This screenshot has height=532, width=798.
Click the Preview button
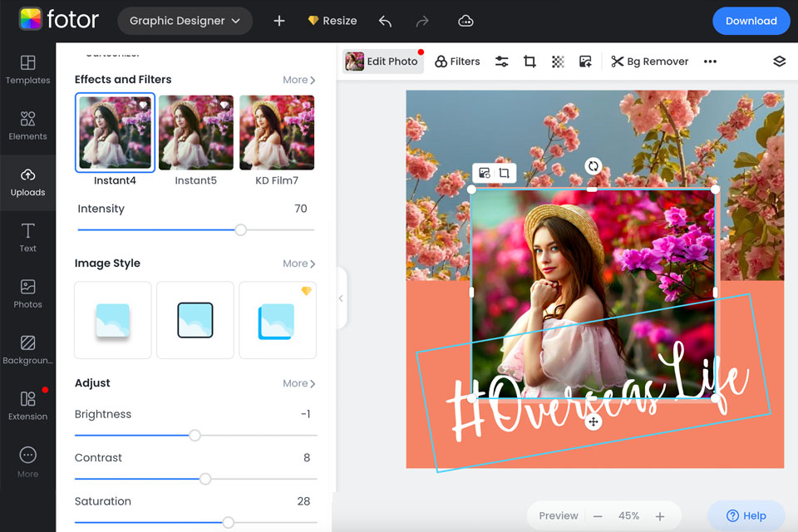tap(559, 515)
